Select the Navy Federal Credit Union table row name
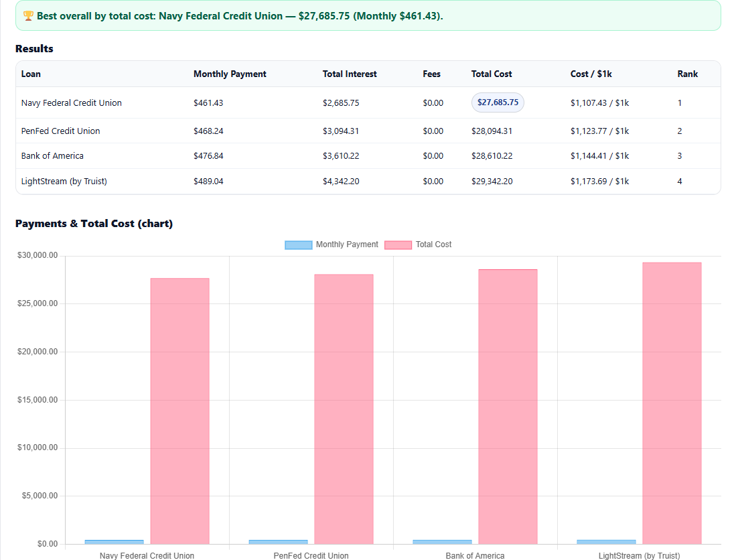This screenshot has width=736, height=560. (x=72, y=102)
